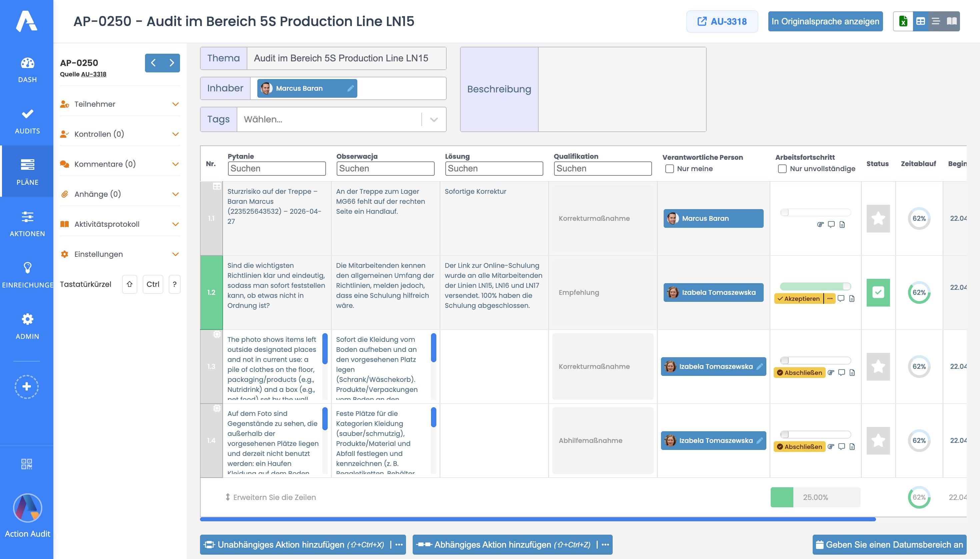Open the DASH dashboard section
The width and height of the screenshot is (980, 559).
[x=27, y=70]
